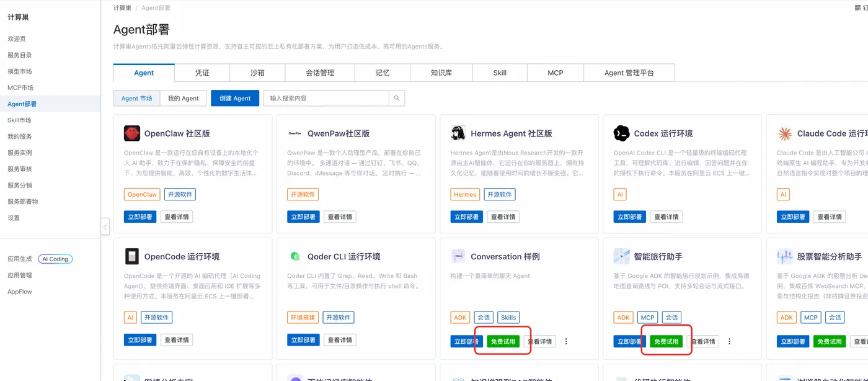Open 应用生成 AI Coding in the sidebar
This screenshot has width=868, height=381.
point(40,259)
